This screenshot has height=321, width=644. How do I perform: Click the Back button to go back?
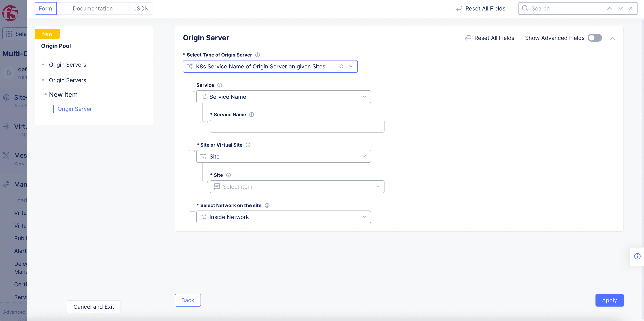click(x=188, y=300)
